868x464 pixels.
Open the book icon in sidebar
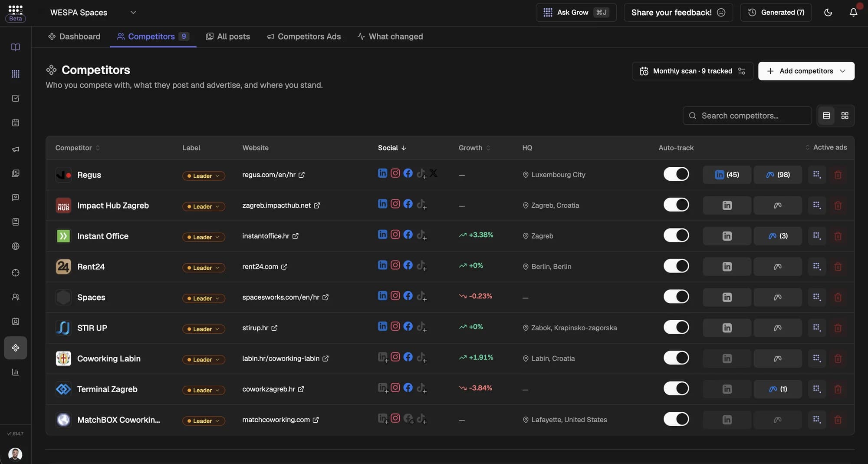click(16, 47)
